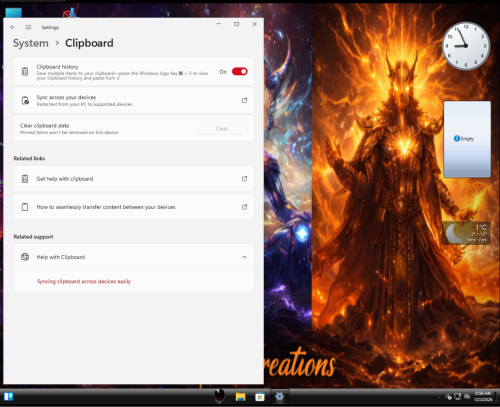Viewport: 500px width, 407px height.
Task: Click the blue desktop icon behind Settings window
Action: [13, 13]
